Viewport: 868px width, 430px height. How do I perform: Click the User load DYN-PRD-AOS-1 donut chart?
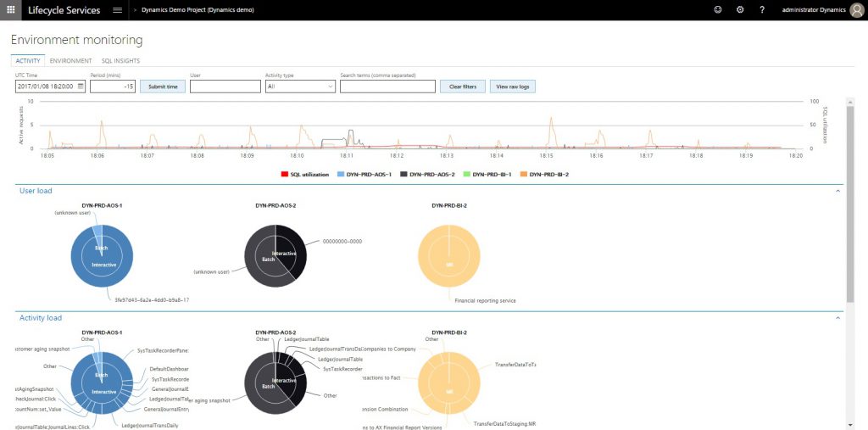(x=102, y=255)
